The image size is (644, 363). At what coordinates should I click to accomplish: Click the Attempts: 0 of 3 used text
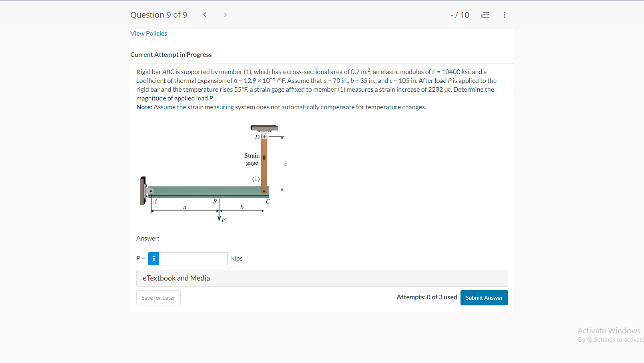[427, 297]
